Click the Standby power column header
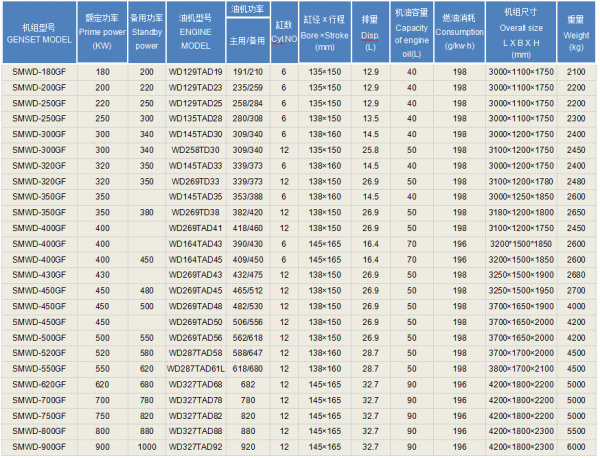The height and width of the screenshot is (458, 600). [x=147, y=32]
